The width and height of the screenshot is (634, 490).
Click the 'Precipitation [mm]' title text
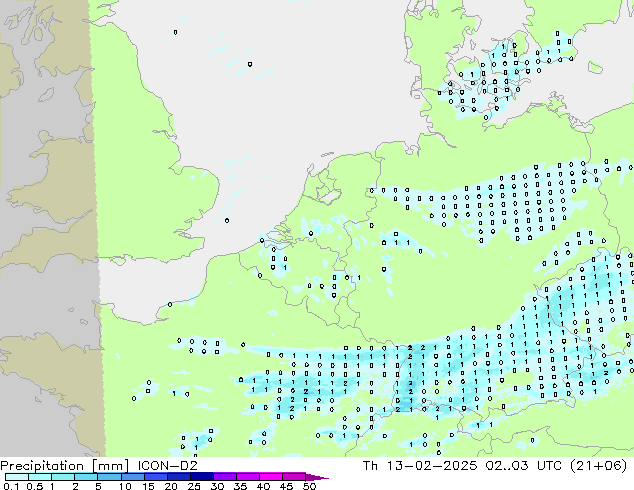tap(65, 466)
